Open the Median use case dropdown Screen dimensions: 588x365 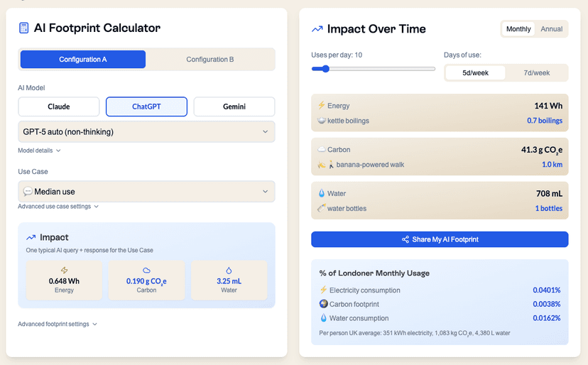pos(146,192)
